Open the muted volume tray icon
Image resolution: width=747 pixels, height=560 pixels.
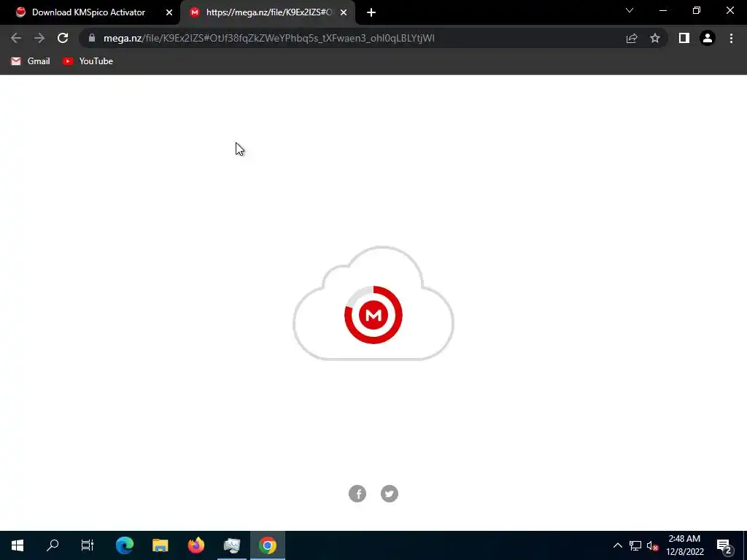pos(652,545)
